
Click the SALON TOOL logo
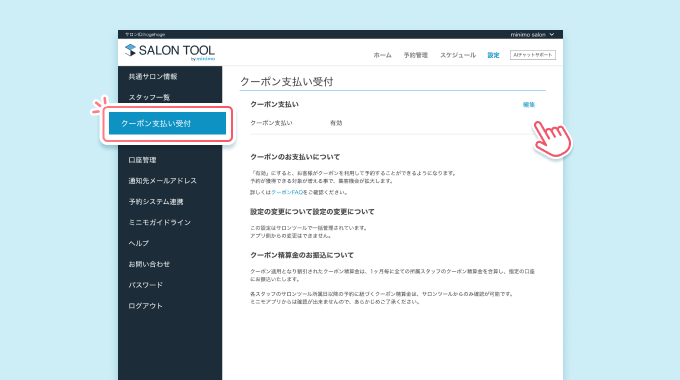tap(170, 52)
